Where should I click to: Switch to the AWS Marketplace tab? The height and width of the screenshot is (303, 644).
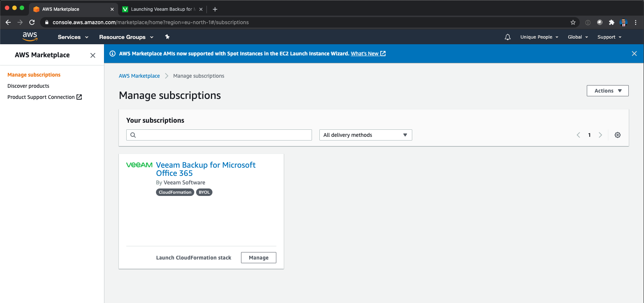[x=73, y=9]
